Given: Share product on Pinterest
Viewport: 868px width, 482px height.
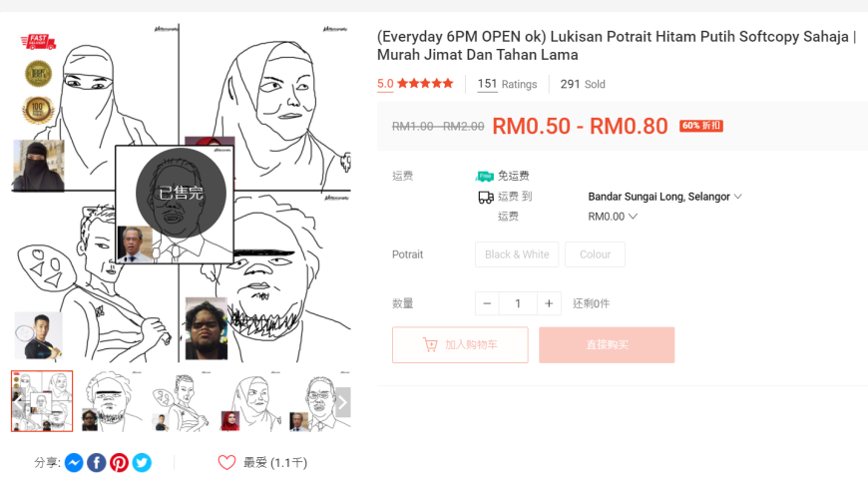Looking at the screenshot, I should (x=119, y=463).
